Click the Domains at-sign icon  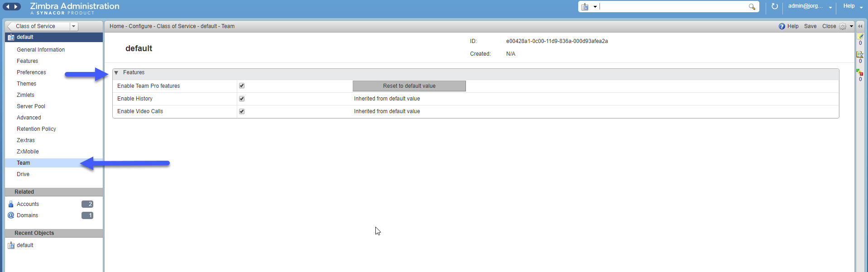(11, 215)
